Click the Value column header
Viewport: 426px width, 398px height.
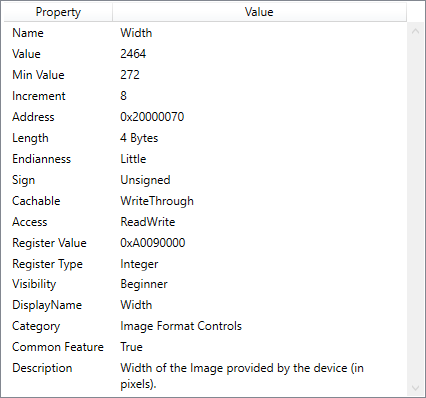tap(259, 12)
